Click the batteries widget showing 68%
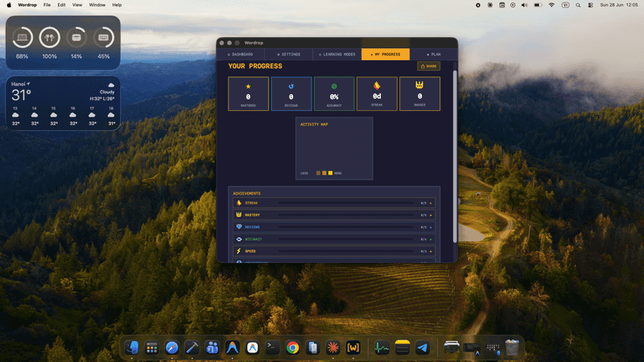 63,43
